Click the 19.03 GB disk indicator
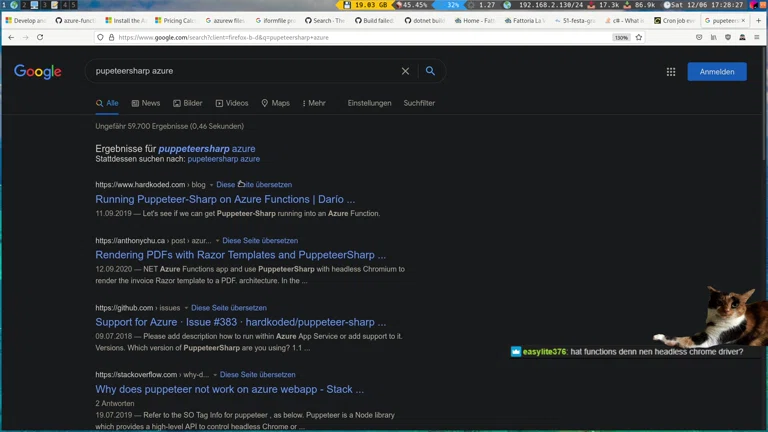The width and height of the screenshot is (768, 432). pos(365,4)
